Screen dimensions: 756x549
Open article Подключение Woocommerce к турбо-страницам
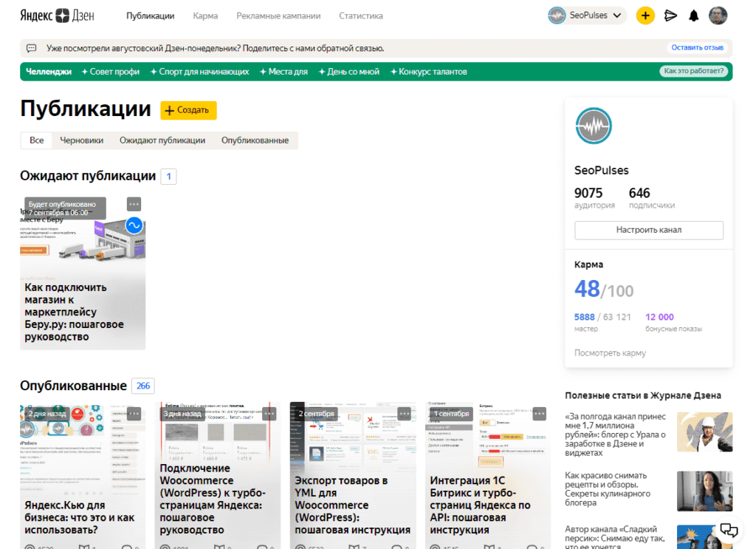click(x=213, y=499)
